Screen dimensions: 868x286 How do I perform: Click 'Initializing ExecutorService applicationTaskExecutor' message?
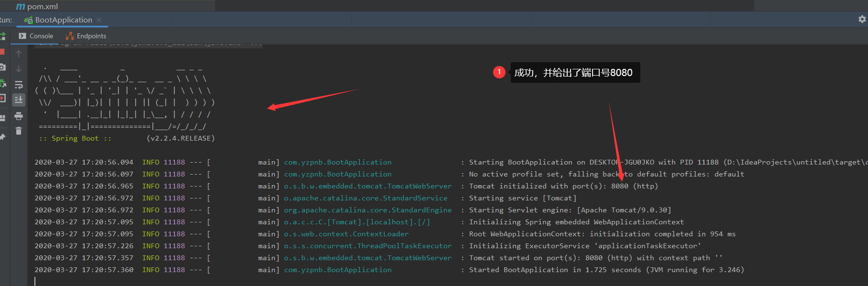(x=585, y=246)
